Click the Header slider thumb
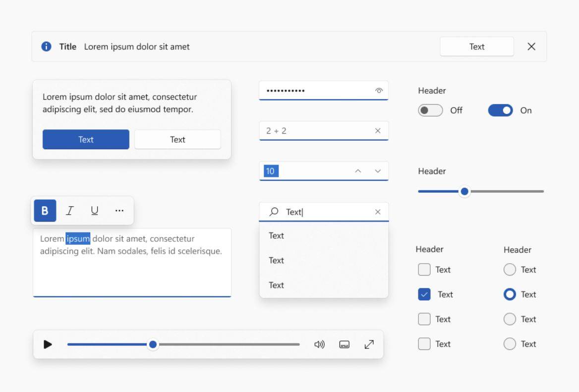This screenshot has width=579, height=392. [x=464, y=191]
